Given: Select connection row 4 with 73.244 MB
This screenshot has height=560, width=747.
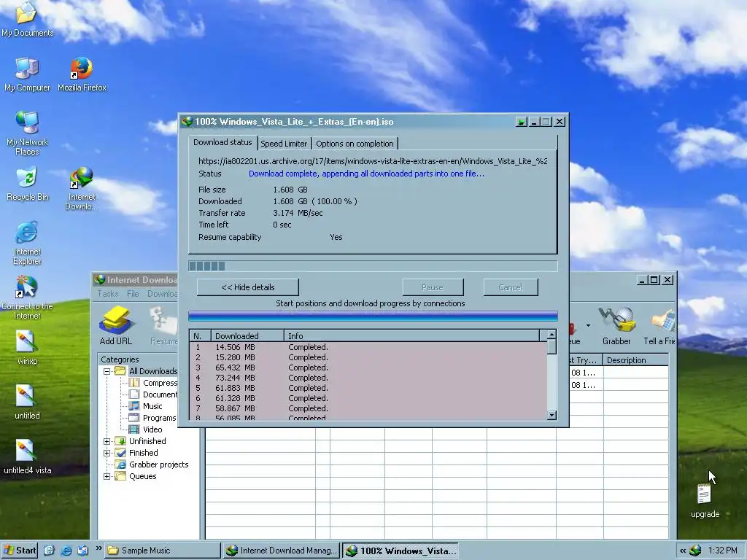Looking at the screenshot, I should [x=368, y=378].
